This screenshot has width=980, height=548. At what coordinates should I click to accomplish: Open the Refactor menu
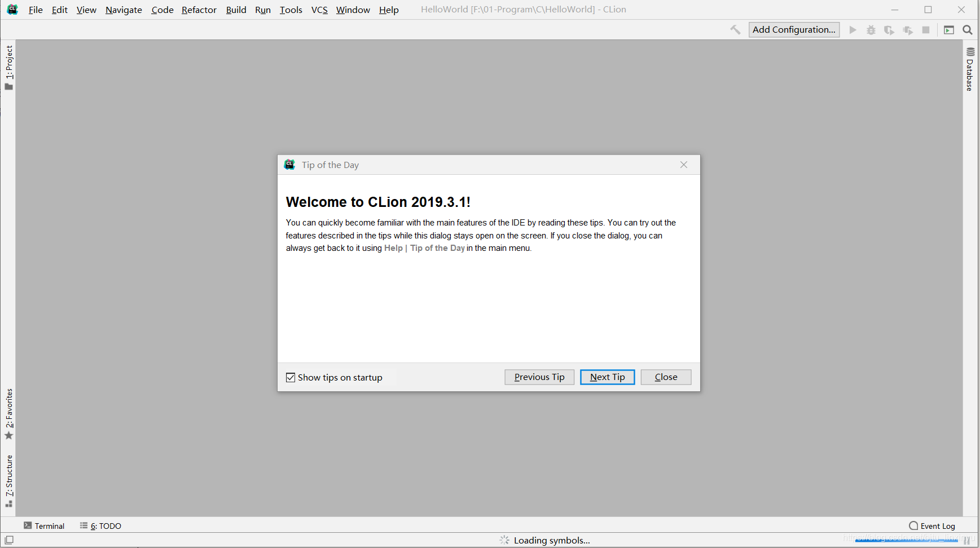coord(199,10)
